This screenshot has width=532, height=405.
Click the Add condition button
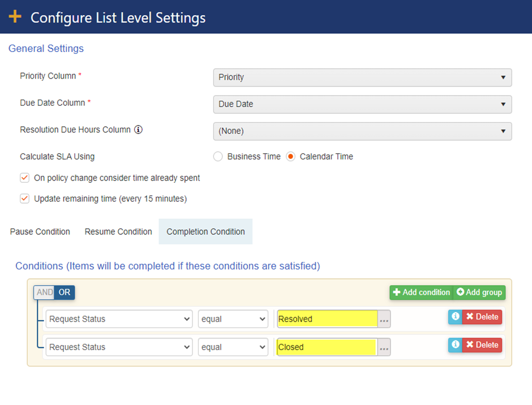click(x=422, y=292)
